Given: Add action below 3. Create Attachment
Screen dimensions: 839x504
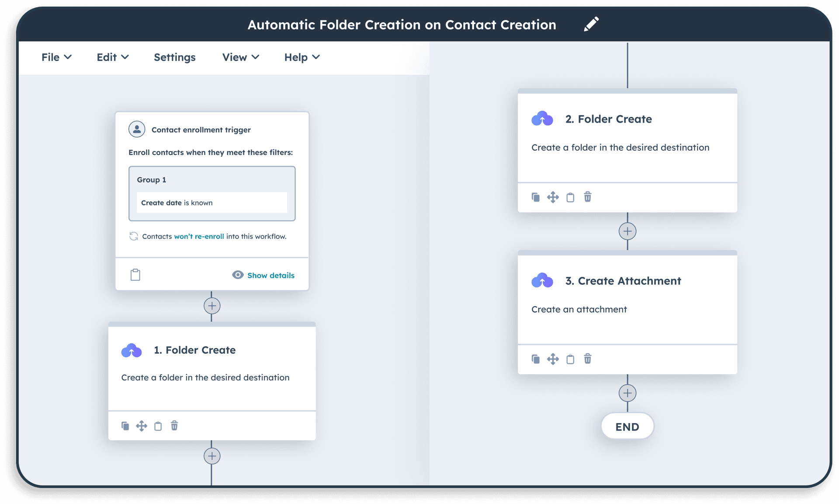Looking at the screenshot, I should point(628,393).
